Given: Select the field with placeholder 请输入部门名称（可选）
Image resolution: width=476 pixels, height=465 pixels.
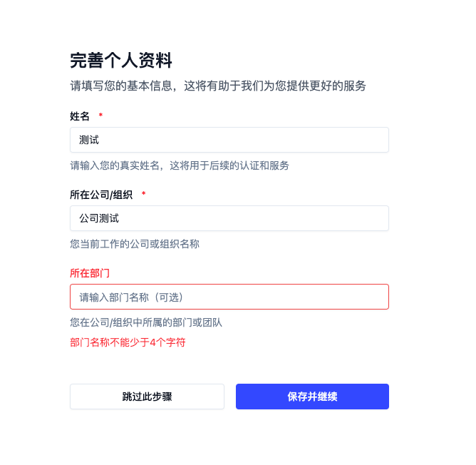Looking at the screenshot, I should click(229, 297).
